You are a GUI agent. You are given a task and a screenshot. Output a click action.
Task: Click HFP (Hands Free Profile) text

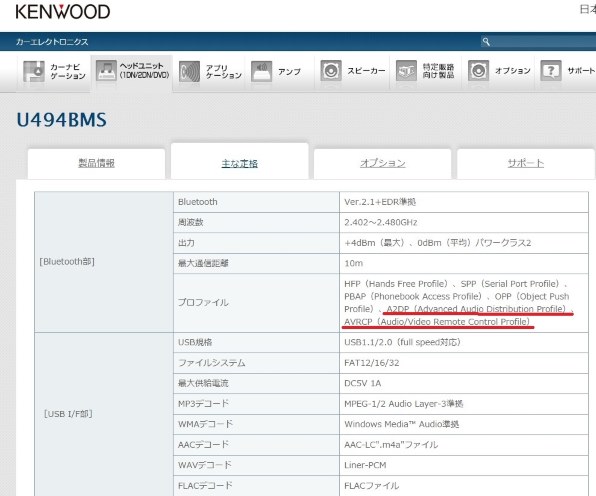tap(396, 284)
